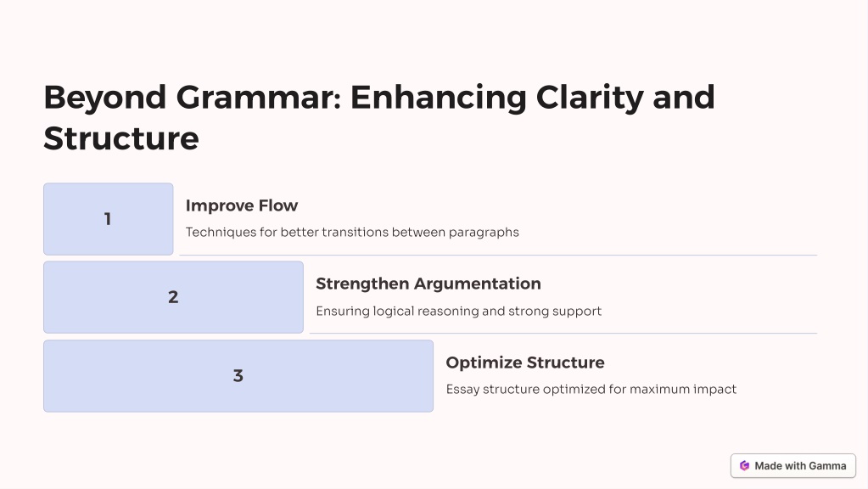The height and width of the screenshot is (489, 868).
Task: Click the number 3 label
Action: [x=238, y=376]
